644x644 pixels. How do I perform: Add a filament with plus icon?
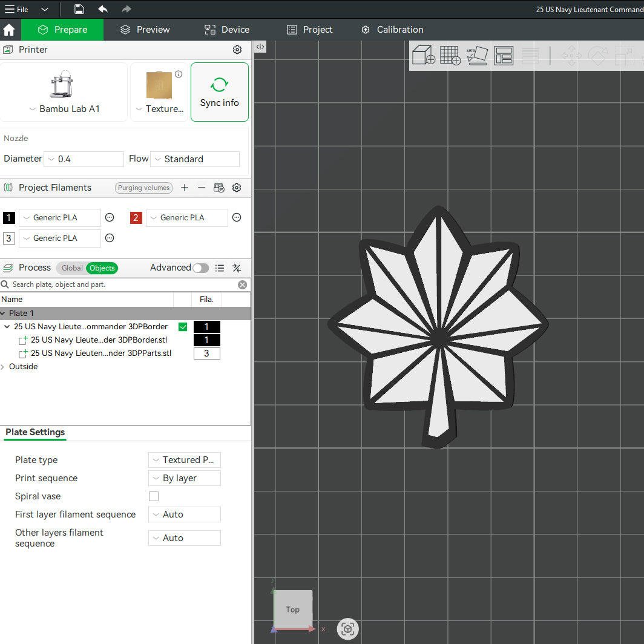pos(185,188)
